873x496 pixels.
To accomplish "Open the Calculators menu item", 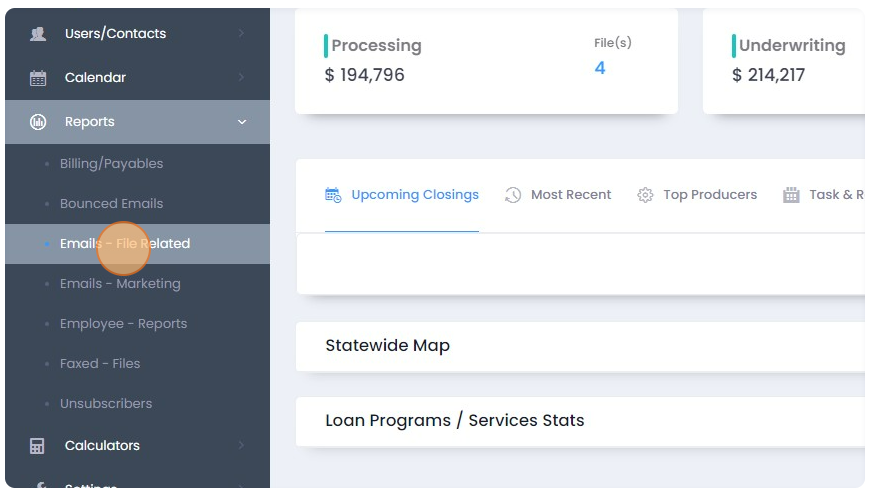I will pyautogui.click(x=138, y=445).
